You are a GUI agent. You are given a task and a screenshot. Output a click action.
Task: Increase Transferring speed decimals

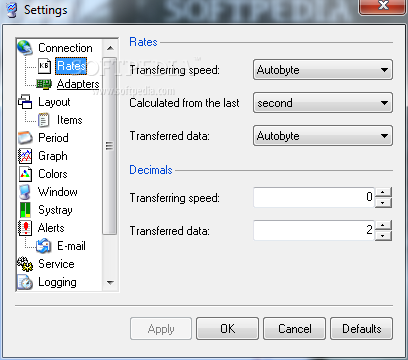pos(383,192)
